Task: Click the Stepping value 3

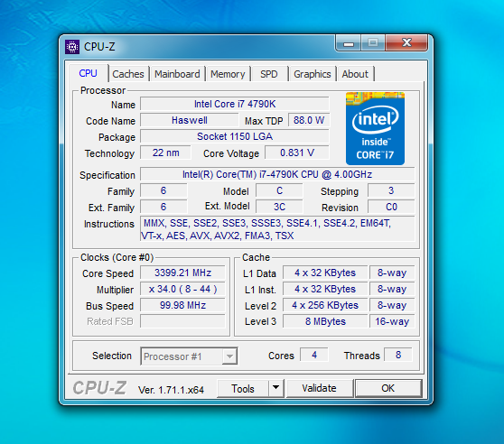Action: (391, 190)
